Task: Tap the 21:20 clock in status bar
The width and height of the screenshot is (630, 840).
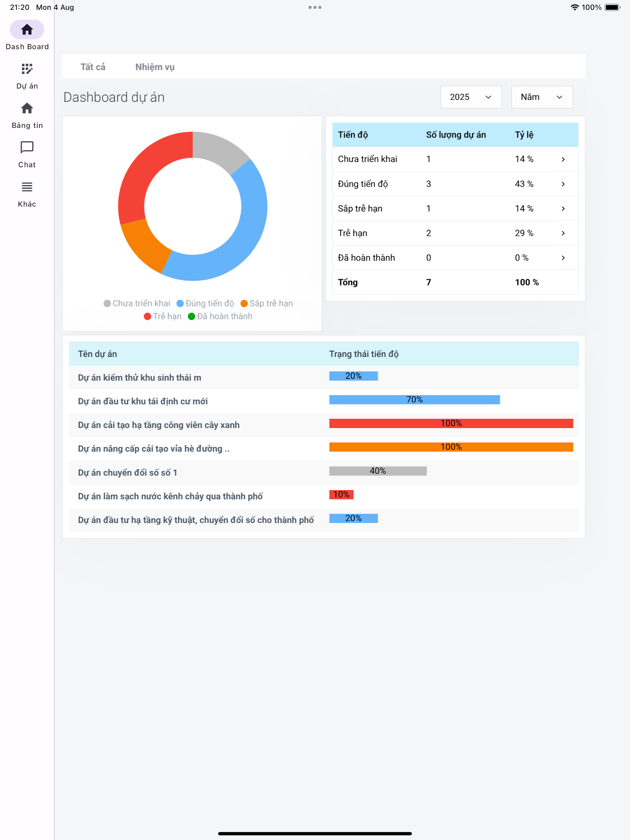Action: click(20, 7)
